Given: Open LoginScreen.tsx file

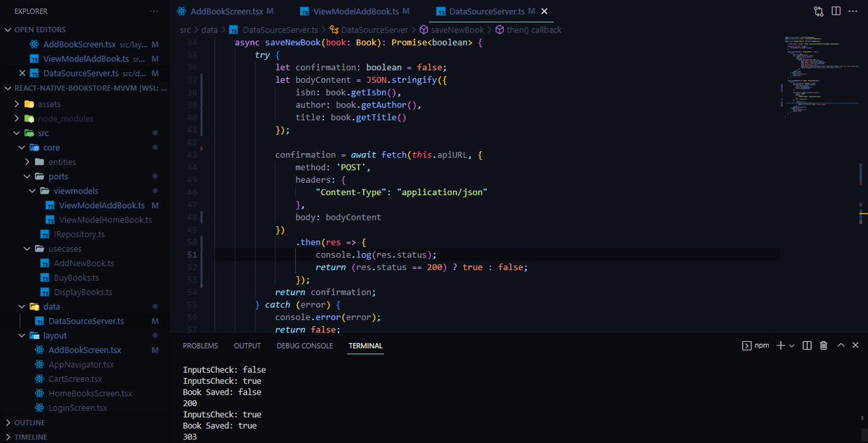Looking at the screenshot, I should (x=77, y=408).
